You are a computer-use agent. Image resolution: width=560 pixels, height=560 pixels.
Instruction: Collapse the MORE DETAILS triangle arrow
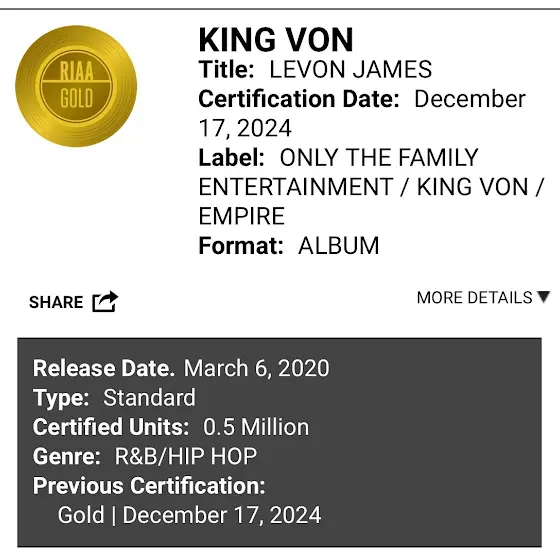click(x=544, y=296)
